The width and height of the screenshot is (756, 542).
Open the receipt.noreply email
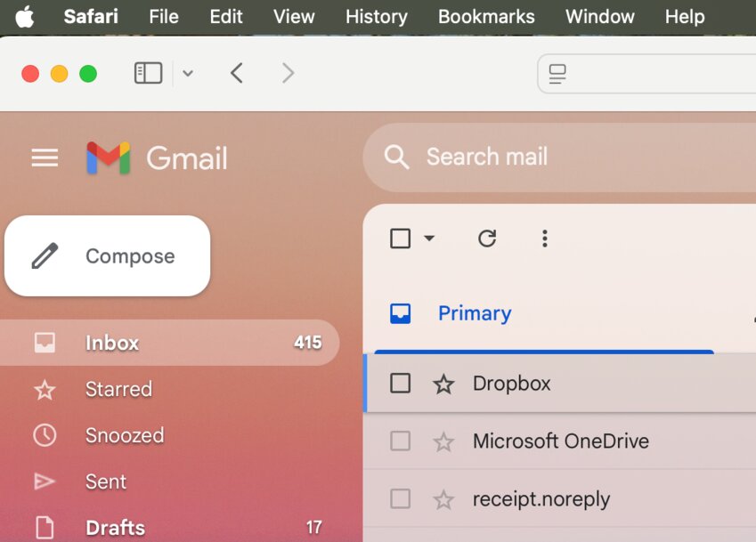(561, 498)
